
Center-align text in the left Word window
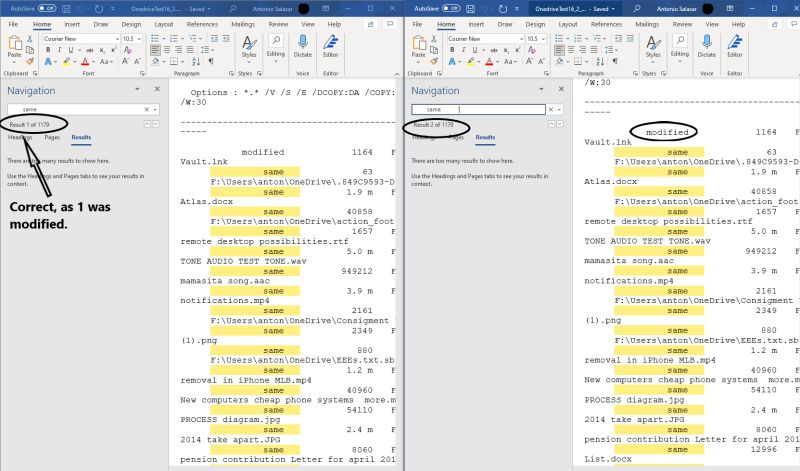click(x=167, y=50)
